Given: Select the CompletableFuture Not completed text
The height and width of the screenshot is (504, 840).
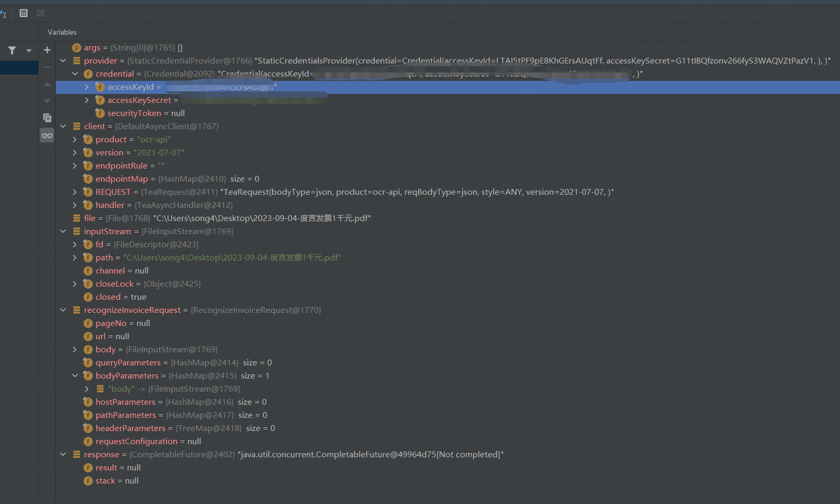Looking at the screenshot, I should (371, 455).
